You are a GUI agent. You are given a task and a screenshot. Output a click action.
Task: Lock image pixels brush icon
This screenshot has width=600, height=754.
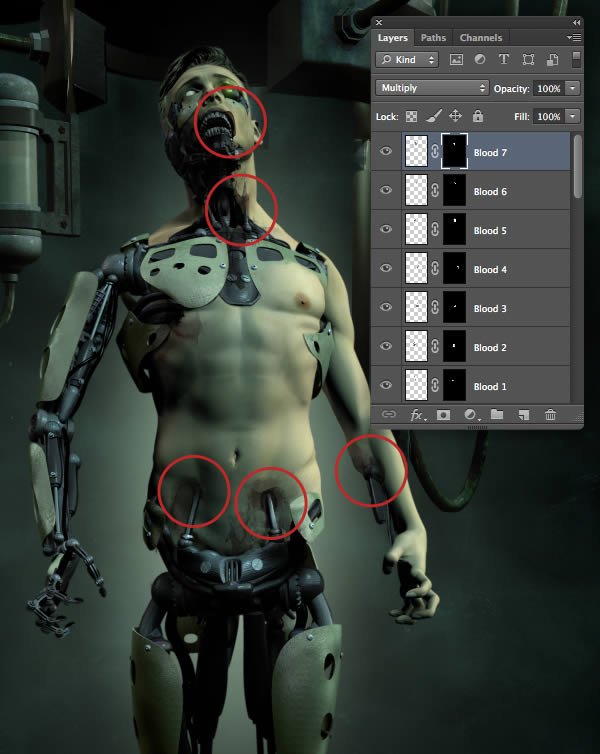tap(433, 116)
